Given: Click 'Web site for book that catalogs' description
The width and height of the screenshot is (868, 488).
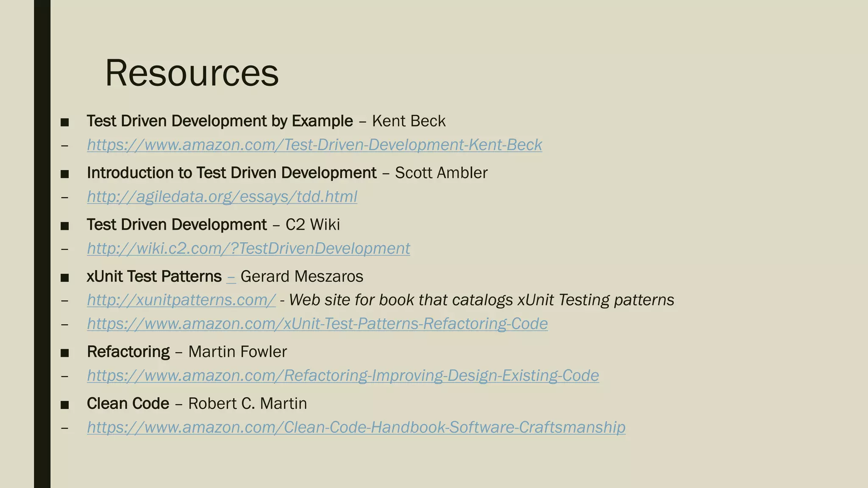Looking at the screenshot, I should (481, 300).
